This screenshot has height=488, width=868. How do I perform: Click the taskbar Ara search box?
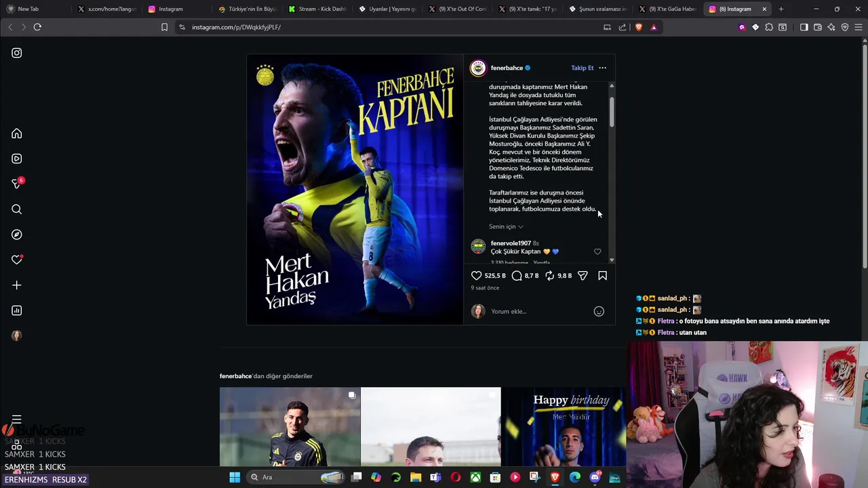(x=296, y=477)
